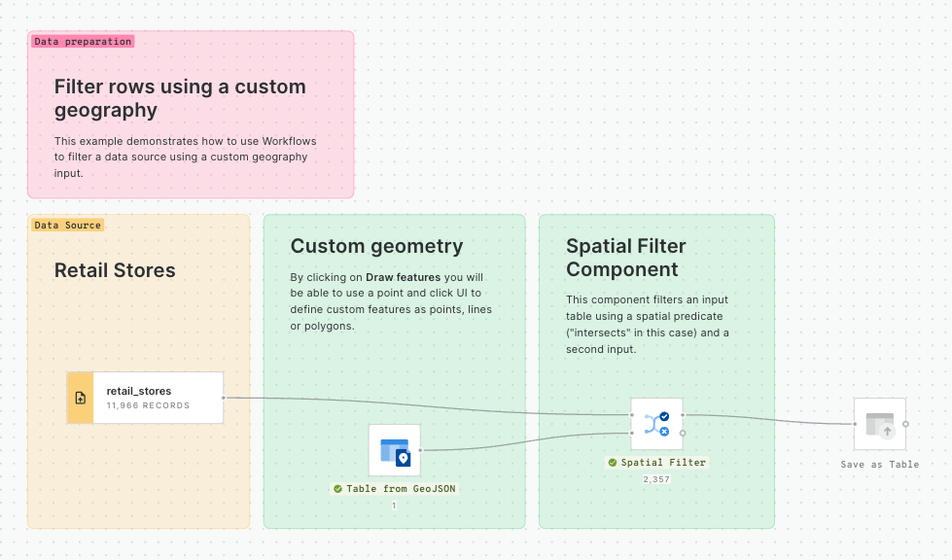The image size is (952, 560).
Task: Click the Table from GeoJSON caption
Action: (x=401, y=489)
